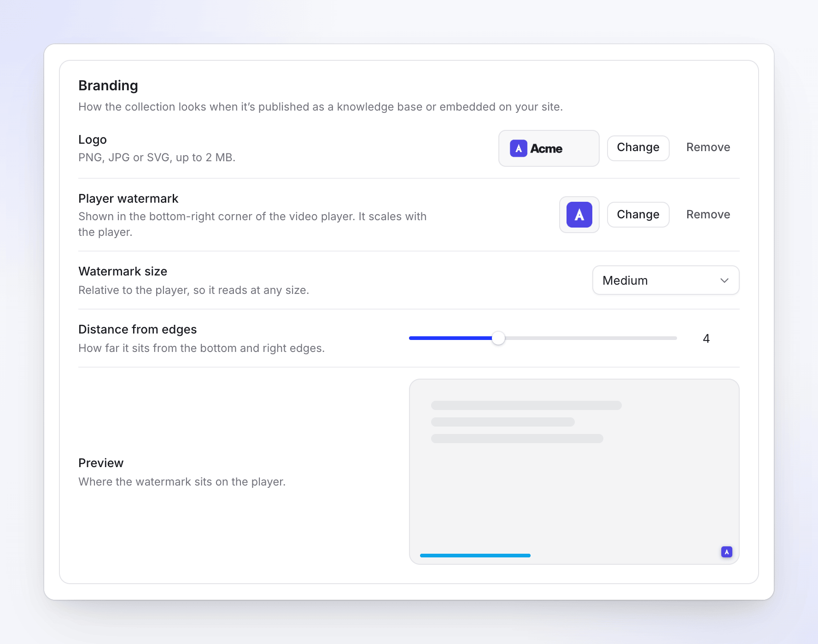Change the Logo image
This screenshot has width=818, height=644.
point(638,148)
